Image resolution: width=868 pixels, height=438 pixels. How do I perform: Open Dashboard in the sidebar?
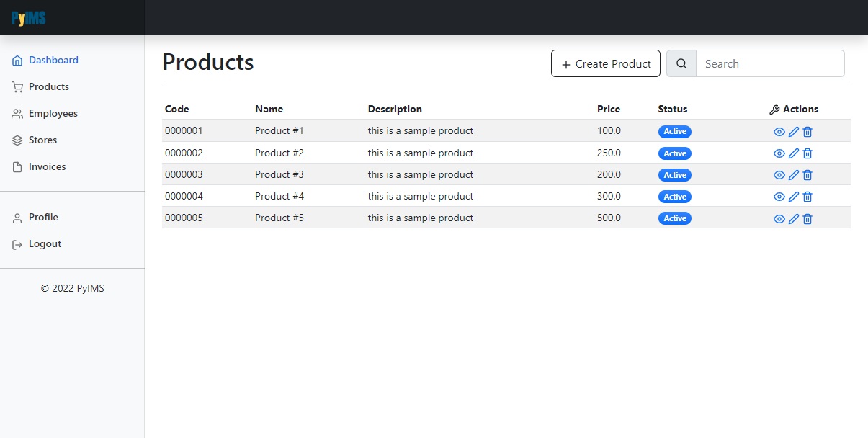click(53, 60)
